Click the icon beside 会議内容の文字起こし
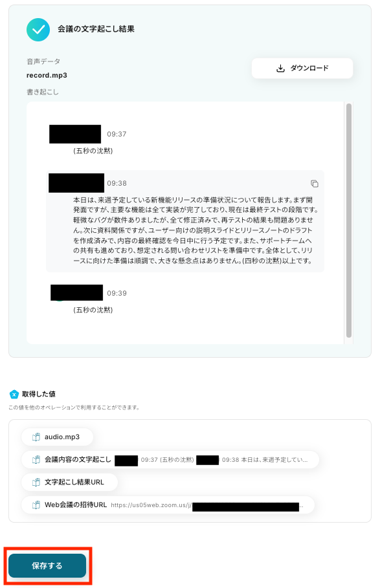The image size is (380, 588). pos(36,460)
